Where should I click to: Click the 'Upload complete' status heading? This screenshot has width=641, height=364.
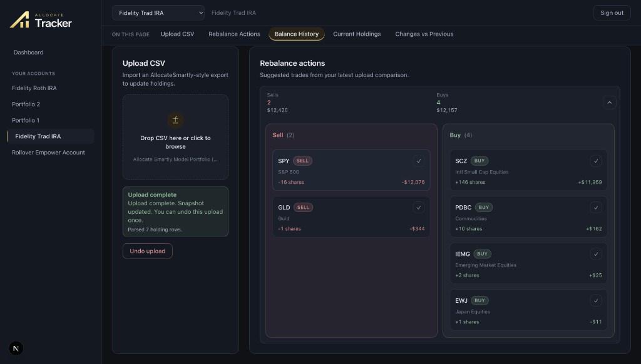click(152, 195)
